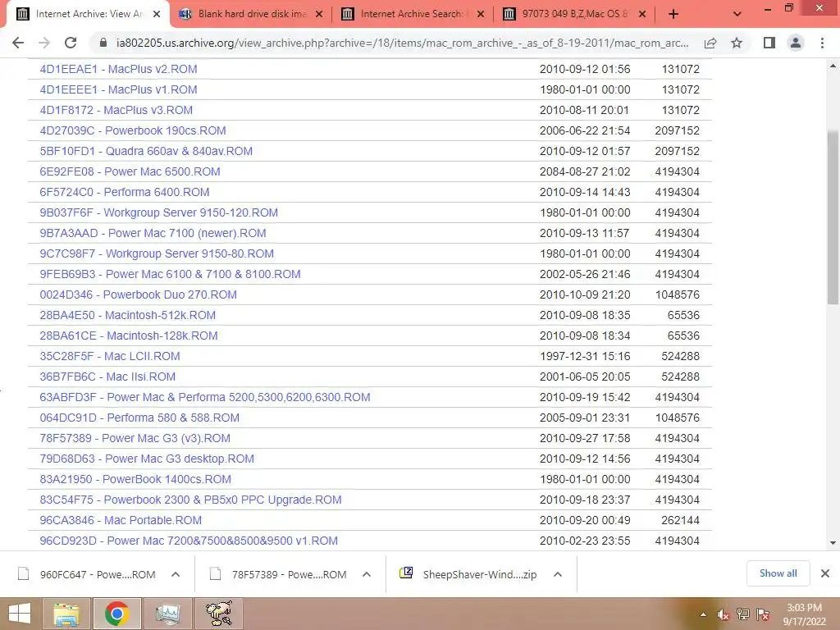The image size is (840, 630).
Task: Open 4D27039C - Powerbook 190cs.ROM
Action: [133, 130]
